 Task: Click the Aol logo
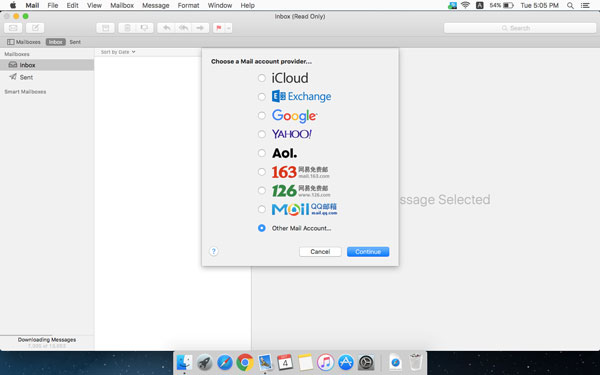tap(284, 153)
